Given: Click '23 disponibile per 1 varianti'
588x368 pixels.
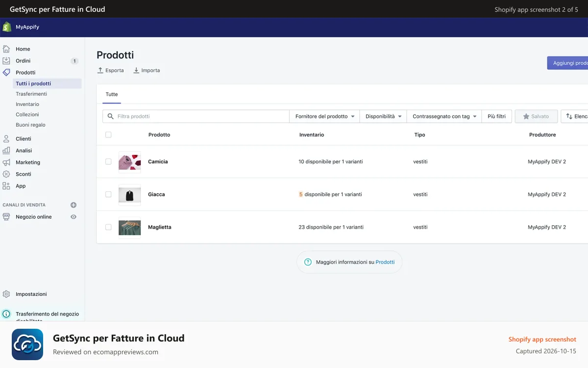Looking at the screenshot, I should pos(331,227).
